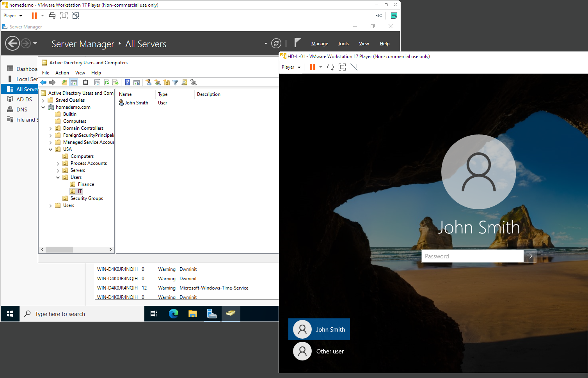588x378 pixels.
Task: Open the Filter Options icon
Action: [176, 82]
